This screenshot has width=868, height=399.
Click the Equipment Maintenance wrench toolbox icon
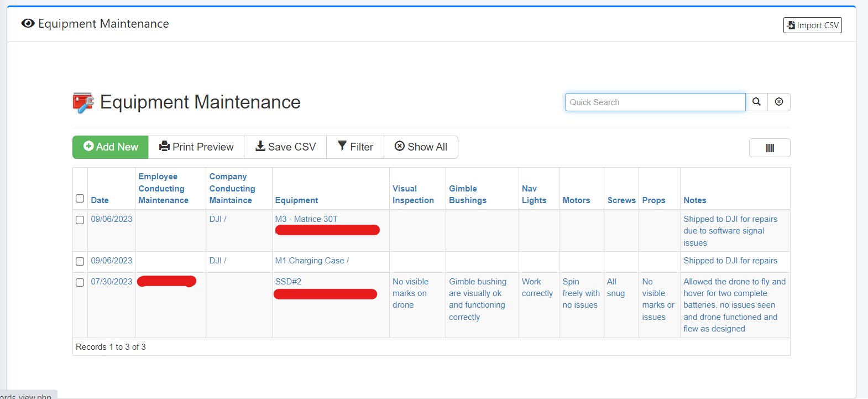(x=83, y=103)
